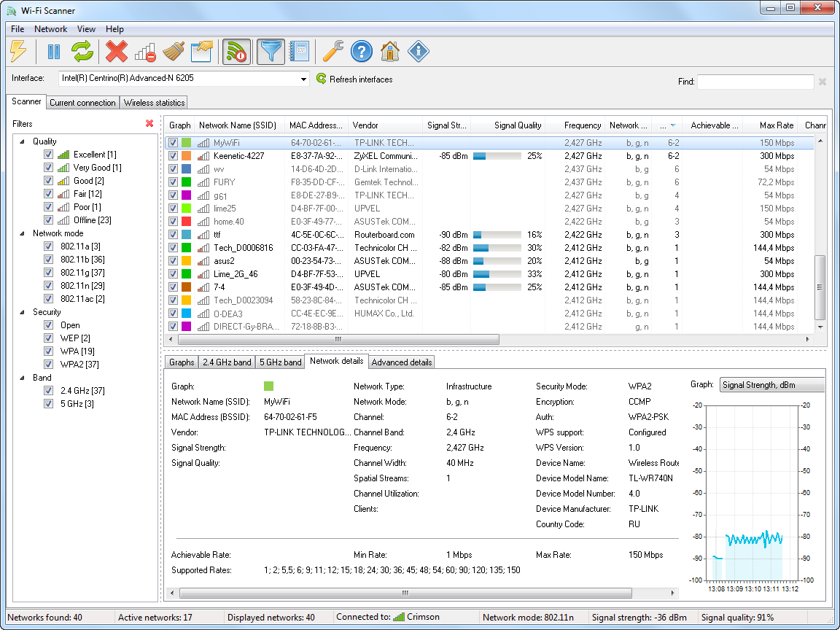Open the Interface dropdown list
This screenshot has height=630, width=840.
click(304, 78)
